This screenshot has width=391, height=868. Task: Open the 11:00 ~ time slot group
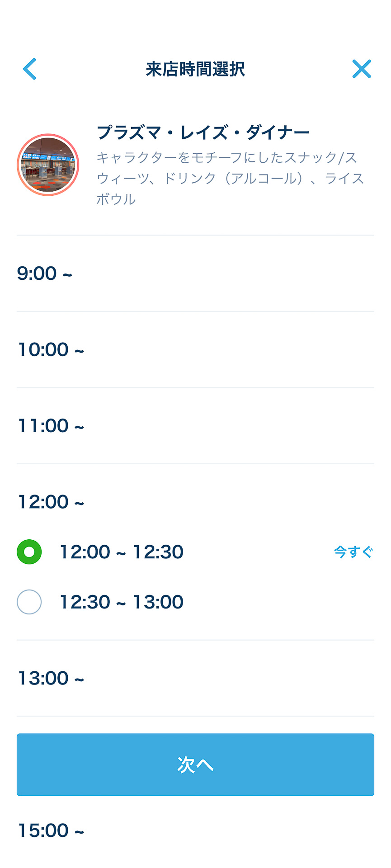(51, 426)
